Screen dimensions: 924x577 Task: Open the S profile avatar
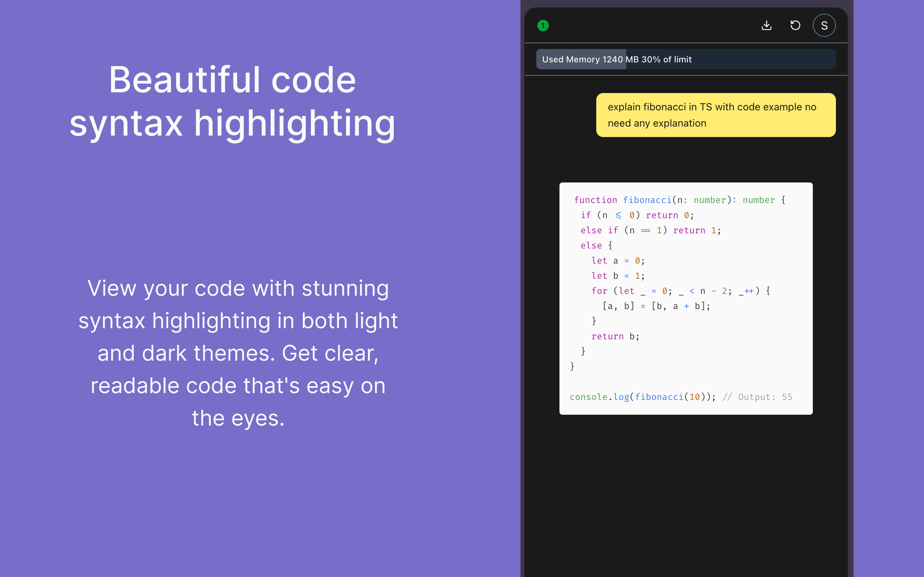(x=824, y=26)
